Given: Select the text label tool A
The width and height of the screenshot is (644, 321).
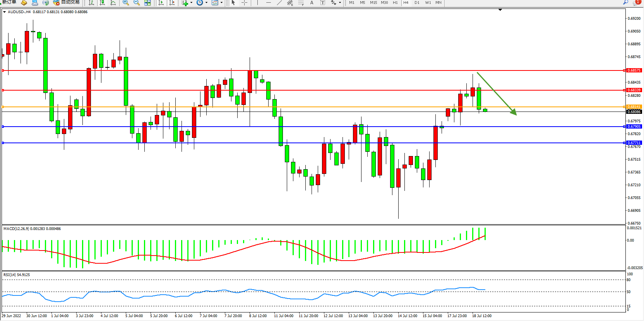Looking at the screenshot, I should [312, 3].
